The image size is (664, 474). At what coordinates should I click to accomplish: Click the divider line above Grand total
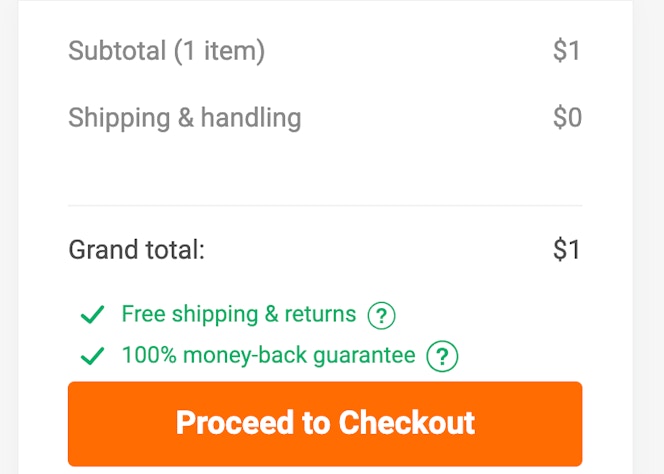325,205
